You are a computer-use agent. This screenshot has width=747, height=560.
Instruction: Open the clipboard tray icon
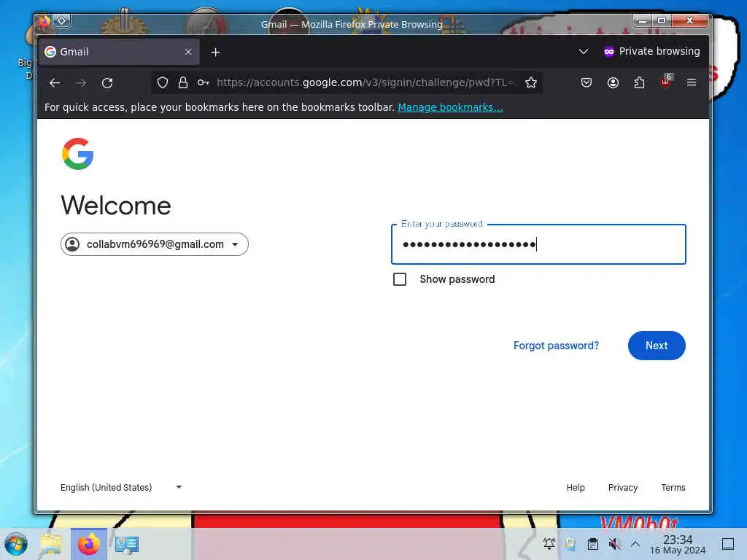click(x=592, y=544)
